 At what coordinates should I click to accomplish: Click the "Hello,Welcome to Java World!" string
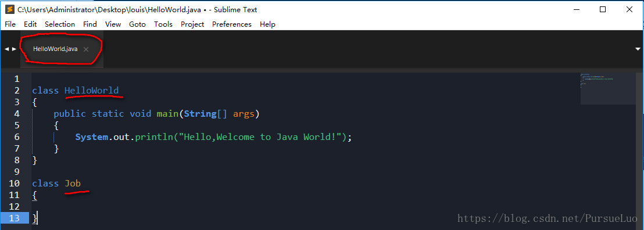tap(260, 136)
